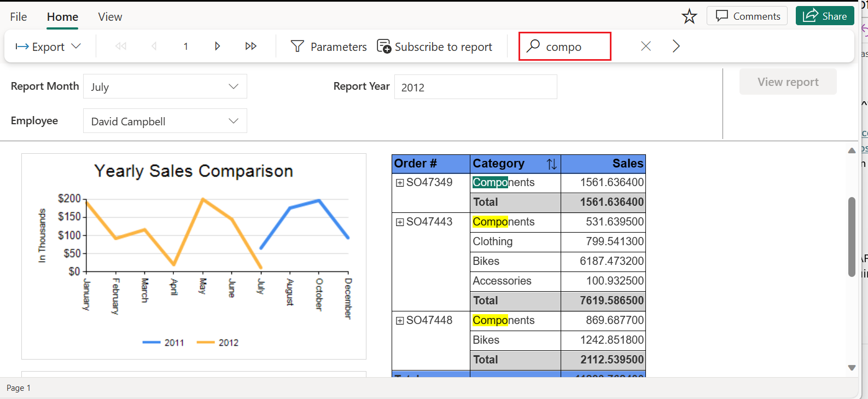The width and height of the screenshot is (868, 399).
Task: Open the File menu
Action: [19, 17]
